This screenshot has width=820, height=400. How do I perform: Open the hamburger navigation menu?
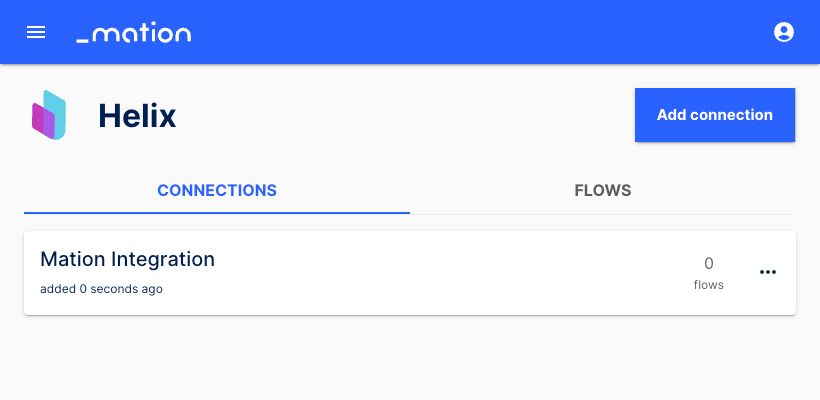36,32
